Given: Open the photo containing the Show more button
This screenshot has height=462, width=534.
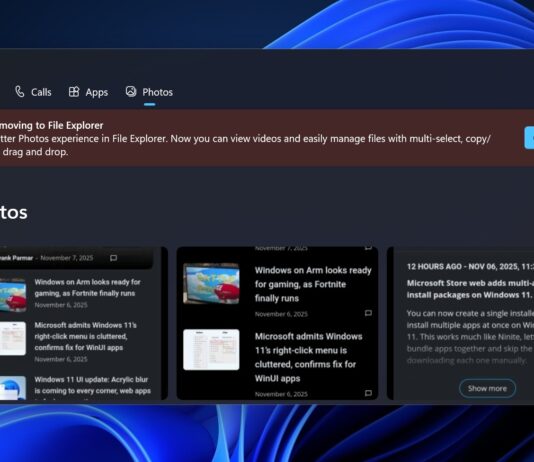Looking at the screenshot, I should (460, 323).
